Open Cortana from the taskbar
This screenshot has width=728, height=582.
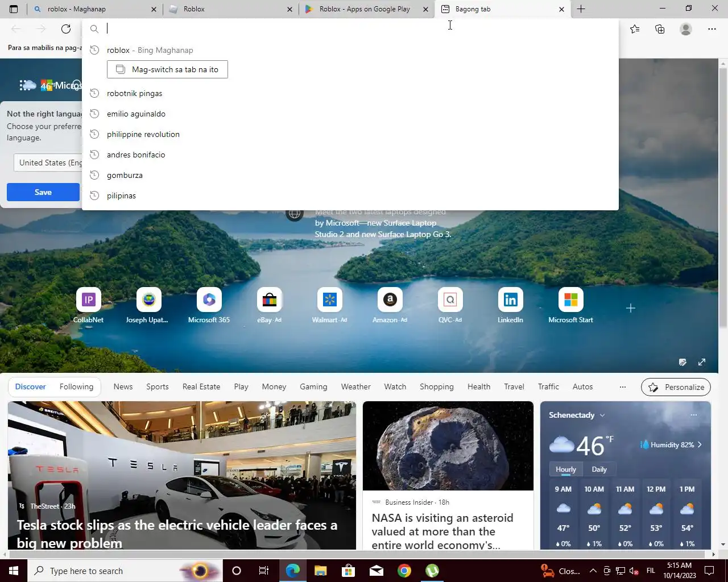pyautogui.click(x=237, y=571)
